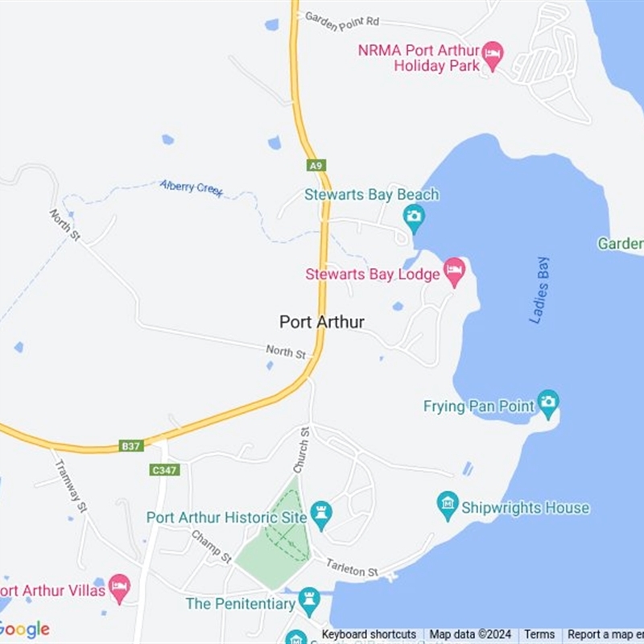Click the Map data ©2024 attribution
Viewport: 644px width, 644px height.
tap(470, 634)
